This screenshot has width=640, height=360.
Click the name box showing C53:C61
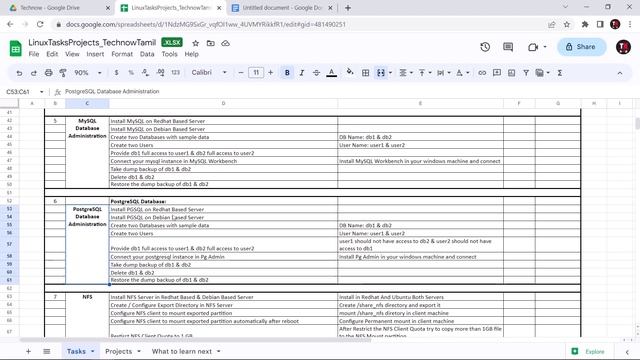pyautogui.click(x=24, y=92)
